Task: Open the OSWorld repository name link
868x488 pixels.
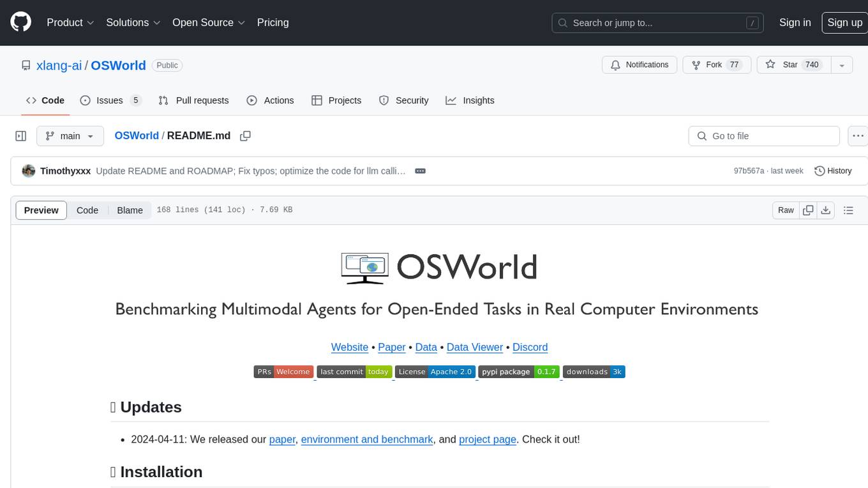Action: tap(118, 65)
